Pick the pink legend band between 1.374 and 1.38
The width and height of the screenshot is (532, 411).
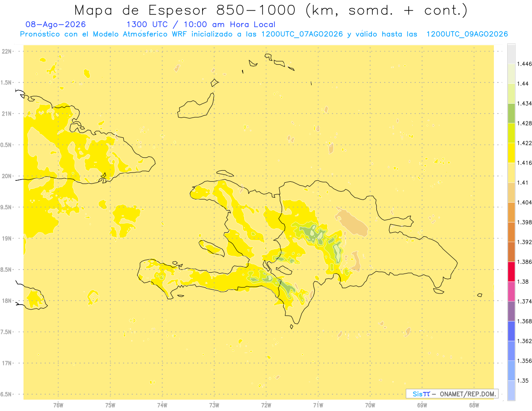pos(511,291)
